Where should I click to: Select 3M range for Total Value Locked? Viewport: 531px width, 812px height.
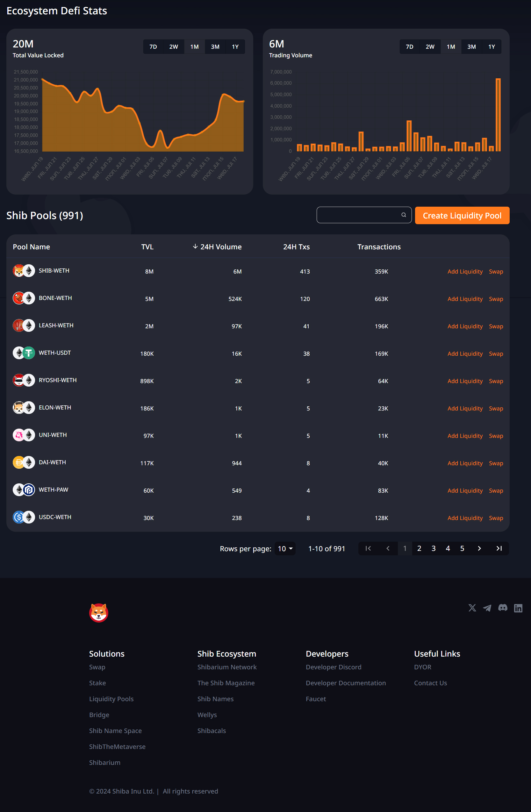point(215,47)
